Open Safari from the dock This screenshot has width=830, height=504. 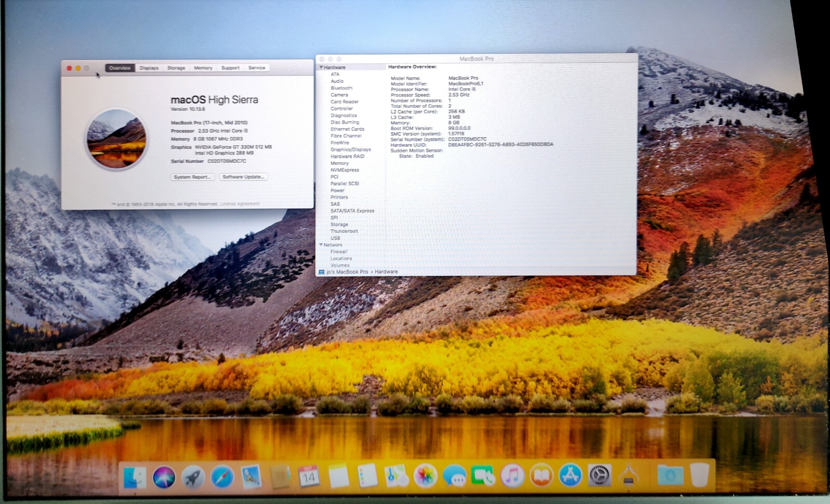point(223,477)
